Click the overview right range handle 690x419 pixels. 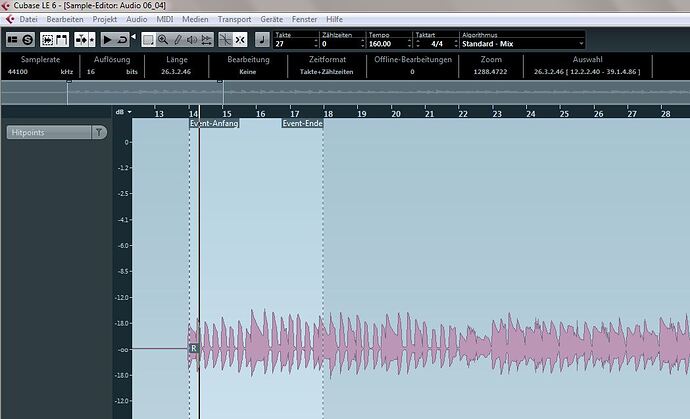point(220,81)
